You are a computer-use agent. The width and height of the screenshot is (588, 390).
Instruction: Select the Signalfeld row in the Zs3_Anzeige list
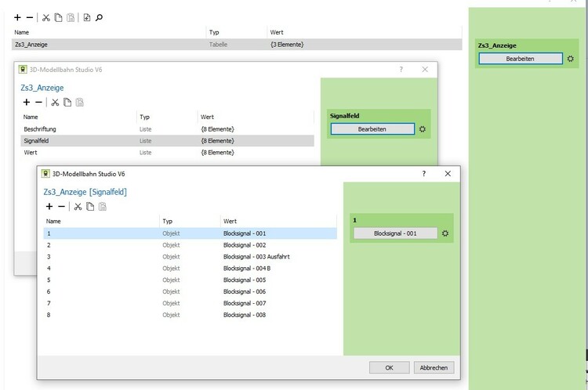(x=167, y=141)
